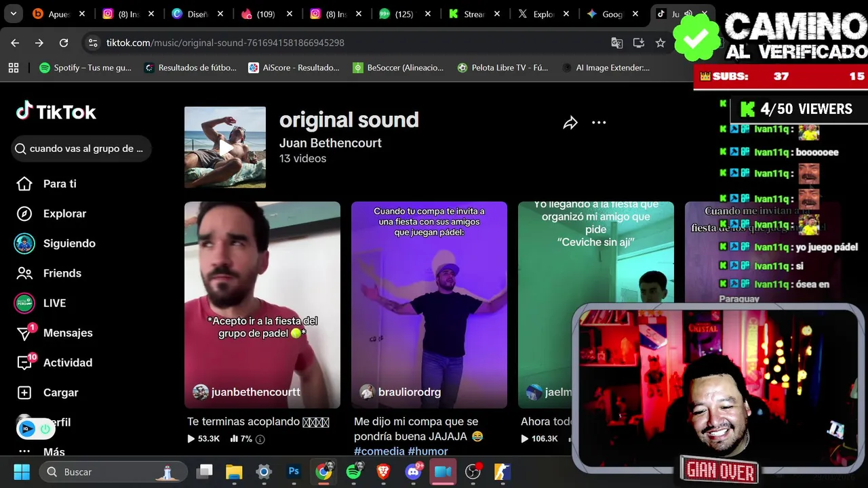
Task: Open the brauliorodrg video thumbnail
Action: coord(429,305)
